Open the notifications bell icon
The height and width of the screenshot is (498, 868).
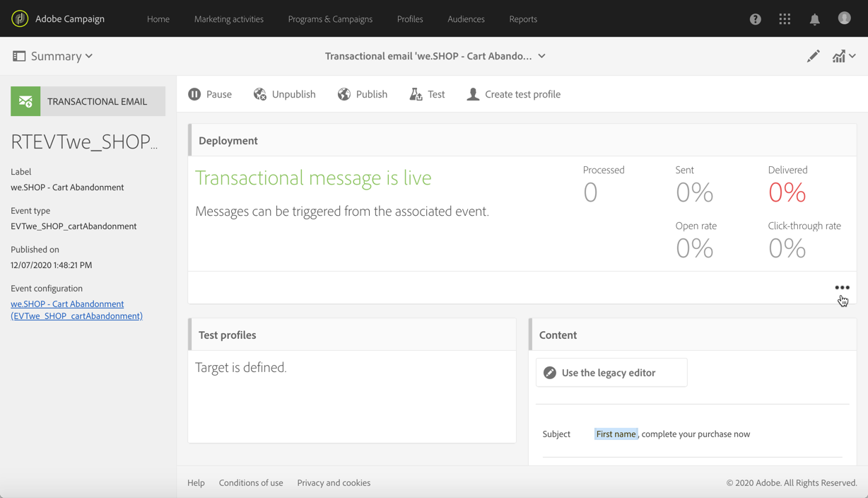(x=815, y=19)
